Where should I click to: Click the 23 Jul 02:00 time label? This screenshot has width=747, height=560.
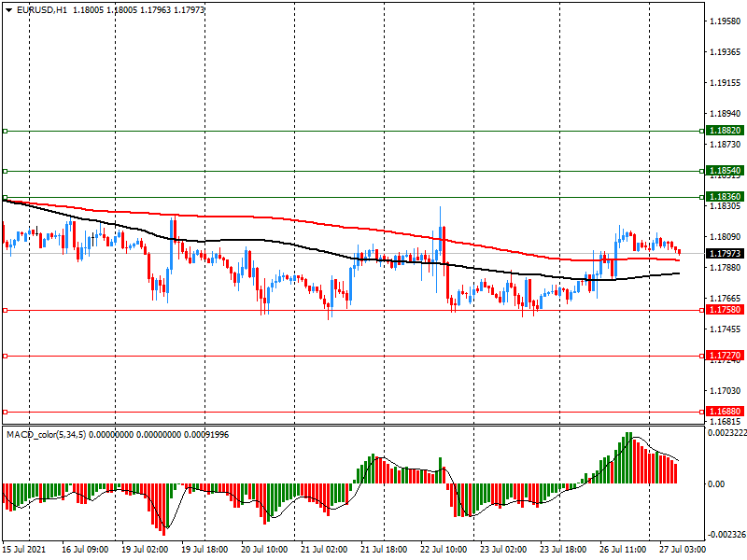pos(503,550)
